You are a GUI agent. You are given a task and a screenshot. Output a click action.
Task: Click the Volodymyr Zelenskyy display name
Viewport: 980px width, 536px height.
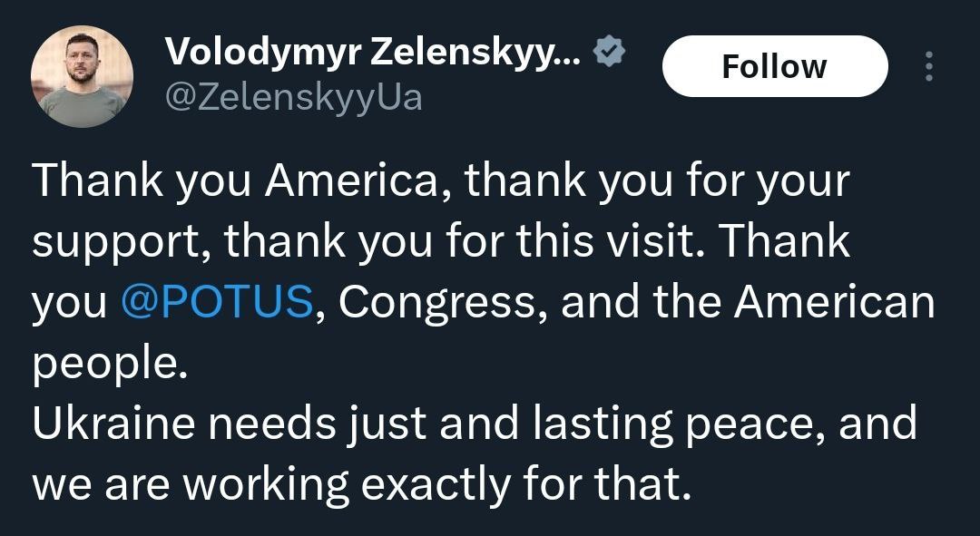[x=372, y=54]
